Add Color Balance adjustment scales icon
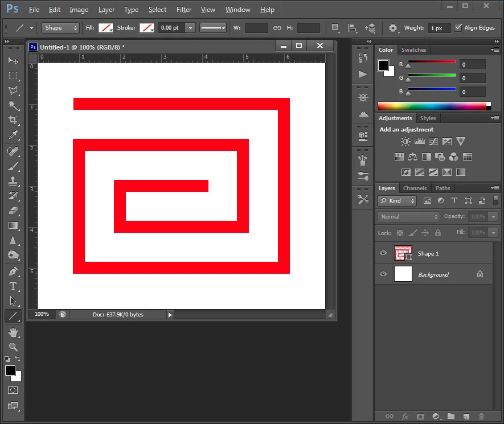 412,157
